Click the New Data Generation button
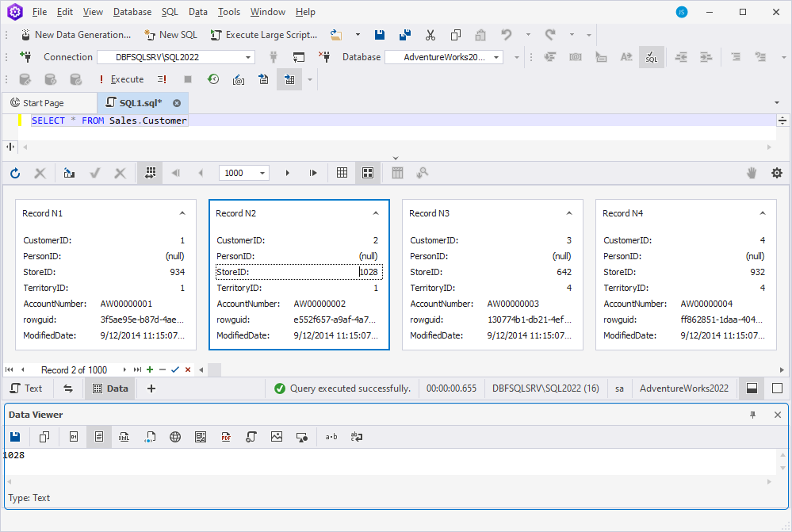This screenshot has height=532, width=792. point(76,35)
